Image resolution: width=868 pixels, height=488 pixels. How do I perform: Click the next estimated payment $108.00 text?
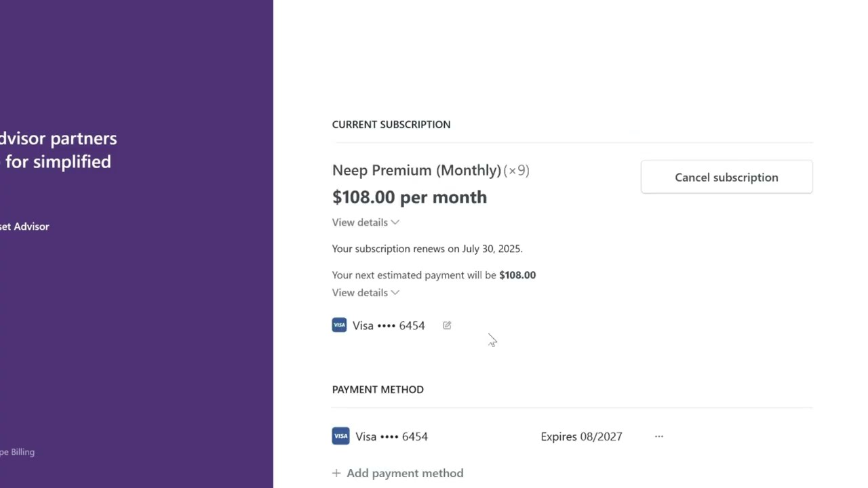click(434, 275)
